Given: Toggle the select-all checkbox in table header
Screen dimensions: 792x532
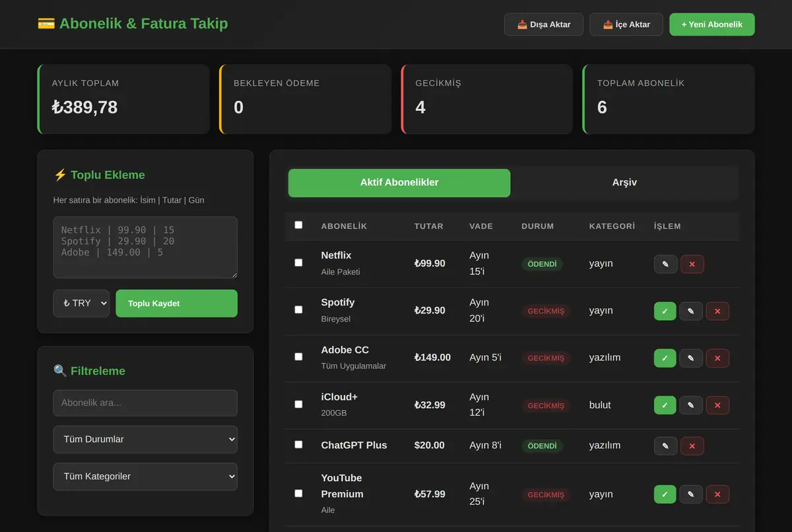Looking at the screenshot, I should [298, 225].
